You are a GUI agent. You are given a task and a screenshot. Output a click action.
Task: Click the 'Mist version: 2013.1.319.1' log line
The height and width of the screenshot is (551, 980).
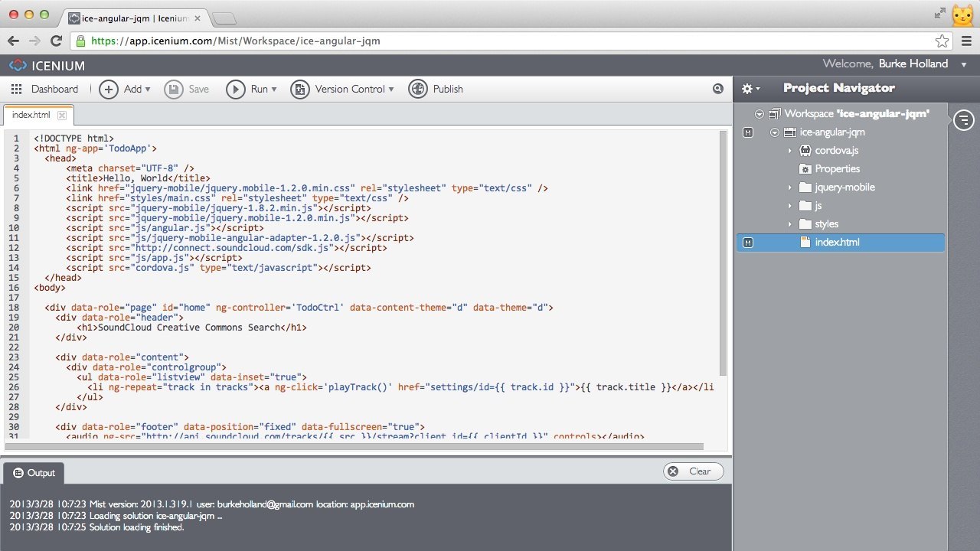212,504
